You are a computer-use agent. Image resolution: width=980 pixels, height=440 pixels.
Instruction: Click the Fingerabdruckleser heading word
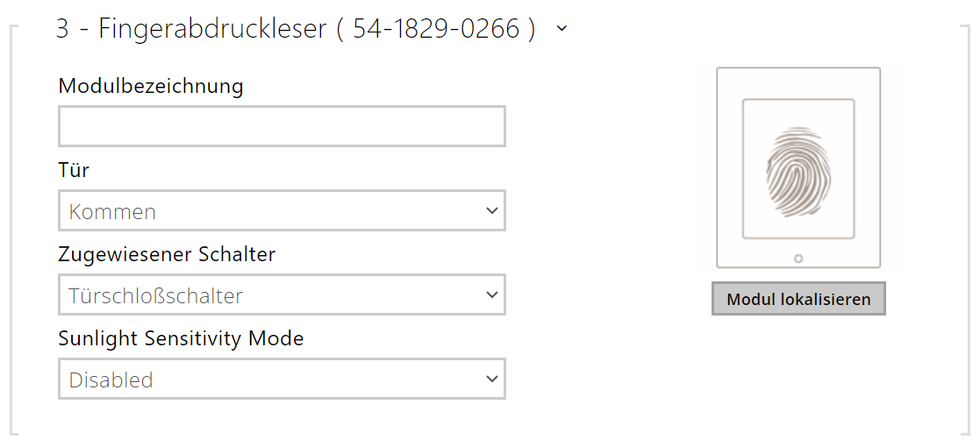point(213,29)
